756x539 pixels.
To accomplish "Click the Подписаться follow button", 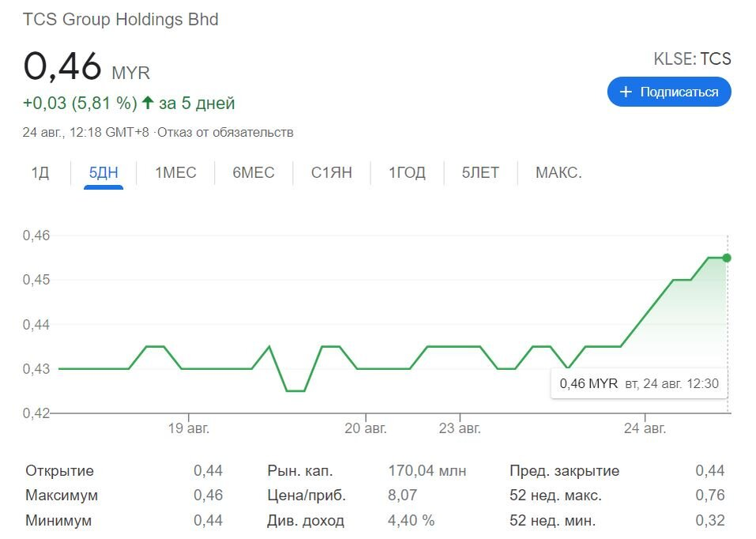I will click(669, 92).
